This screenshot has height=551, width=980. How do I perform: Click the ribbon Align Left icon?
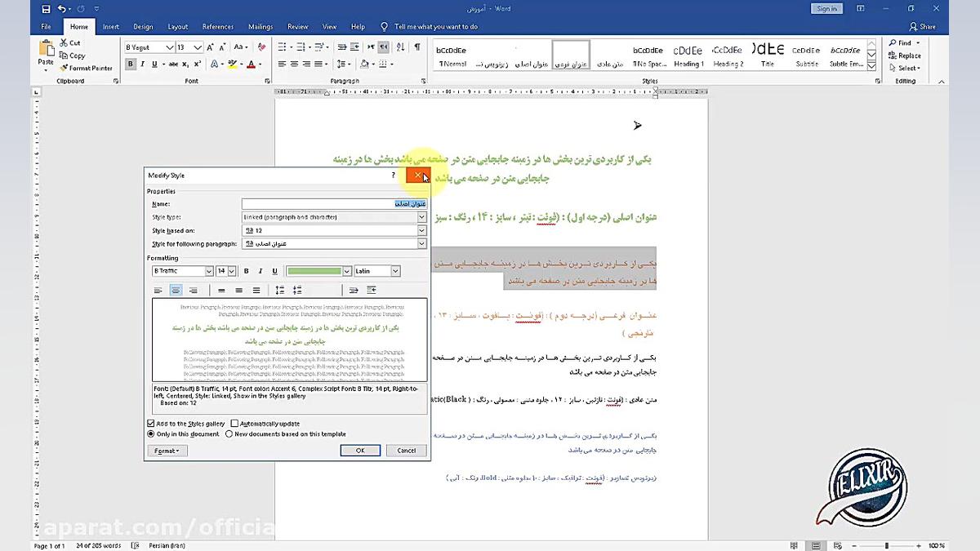click(x=283, y=64)
